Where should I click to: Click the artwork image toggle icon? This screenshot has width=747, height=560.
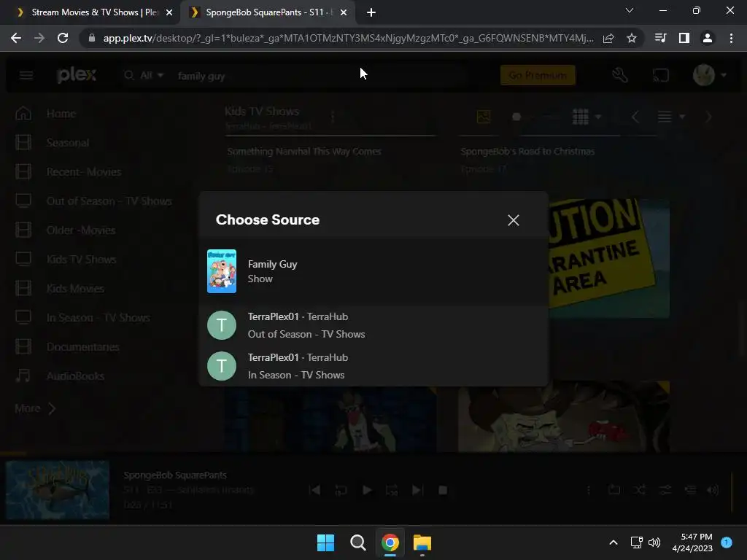tap(484, 117)
